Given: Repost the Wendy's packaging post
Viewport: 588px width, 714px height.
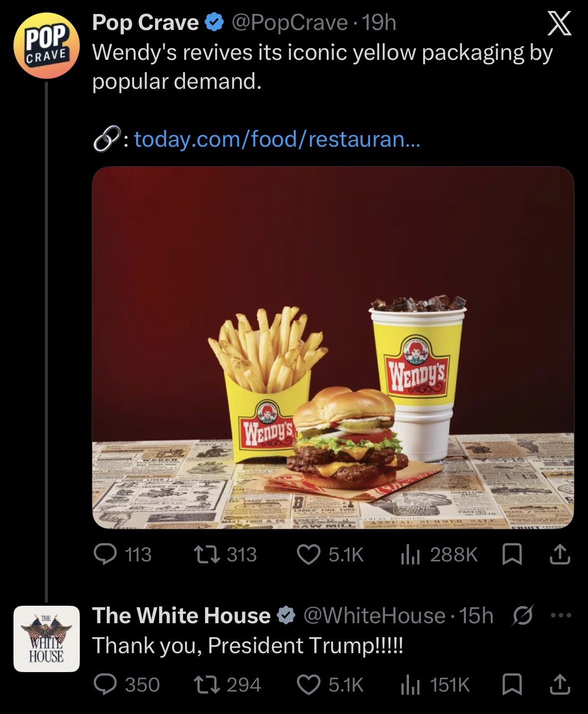Looking at the screenshot, I should coord(225,554).
